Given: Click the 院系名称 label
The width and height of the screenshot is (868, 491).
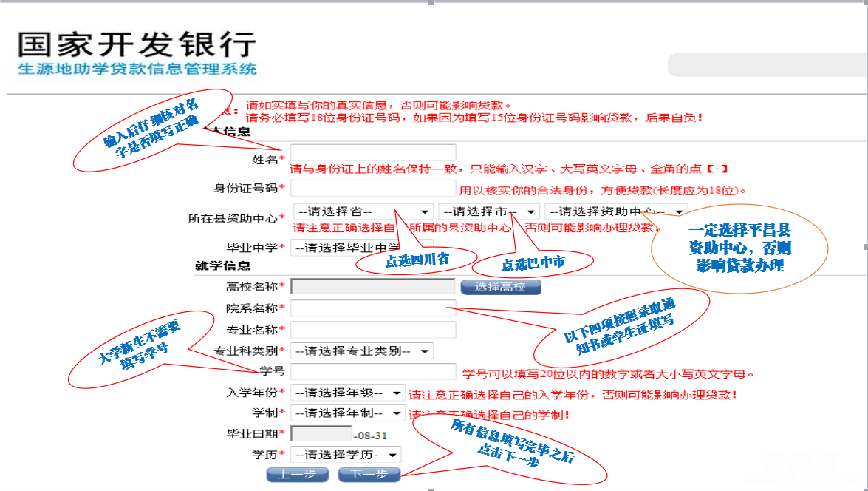Looking at the screenshot, I should point(253,308).
